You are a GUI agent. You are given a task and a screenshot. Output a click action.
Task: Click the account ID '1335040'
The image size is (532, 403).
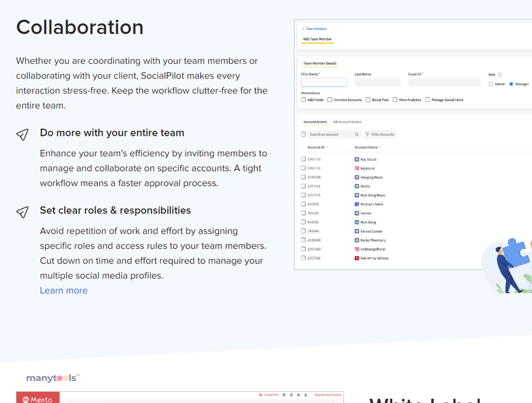tap(314, 240)
